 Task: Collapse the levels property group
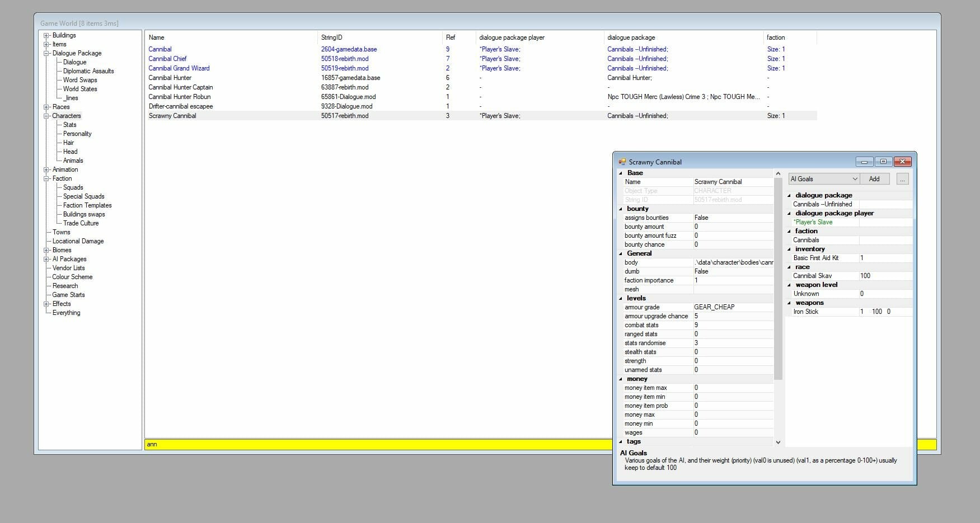click(620, 298)
